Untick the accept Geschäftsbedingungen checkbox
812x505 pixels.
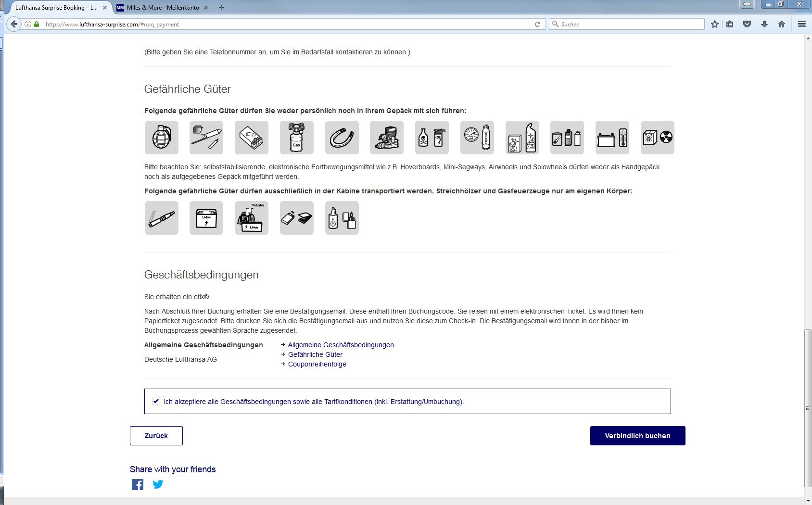[156, 401]
